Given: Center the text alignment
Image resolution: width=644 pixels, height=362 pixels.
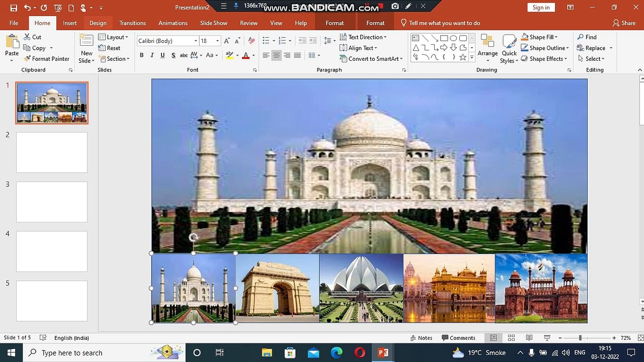Looking at the screenshot, I should coord(276,55).
